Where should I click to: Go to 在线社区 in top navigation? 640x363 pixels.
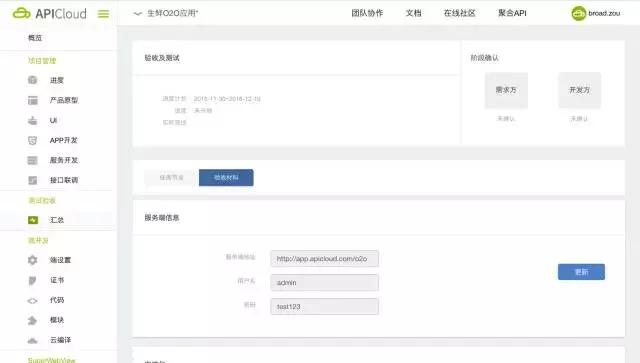[x=460, y=13]
